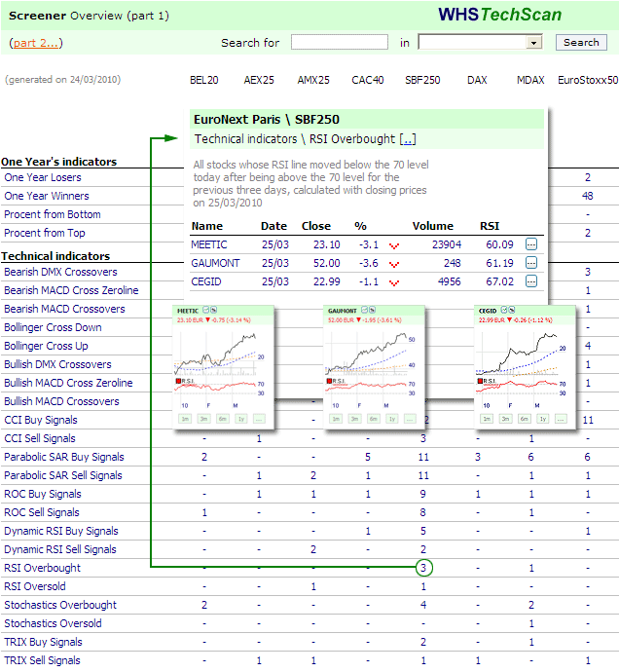The image size is (619, 672).
Task: Click the red trend arrow for CEGID
Action: pyautogui.click(x=393, y=282)
